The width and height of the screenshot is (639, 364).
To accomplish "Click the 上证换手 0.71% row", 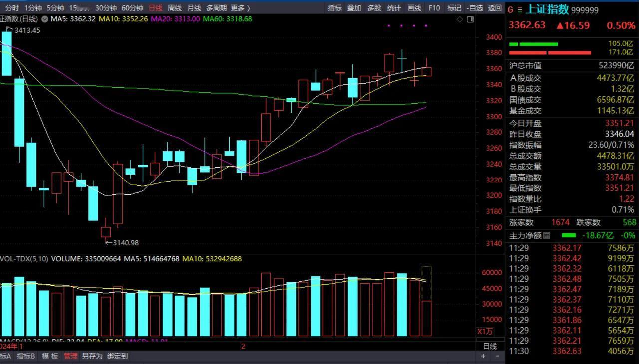I will [572, 210].
